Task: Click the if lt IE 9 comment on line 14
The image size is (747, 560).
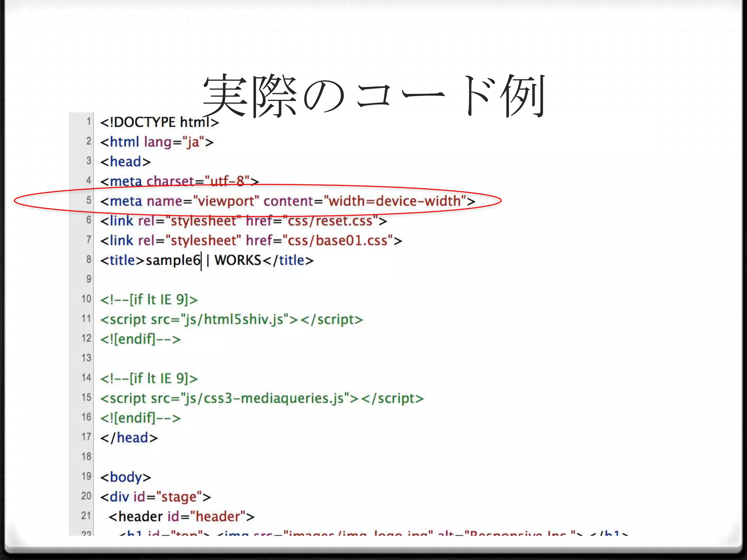Action: tap(149, 378)
